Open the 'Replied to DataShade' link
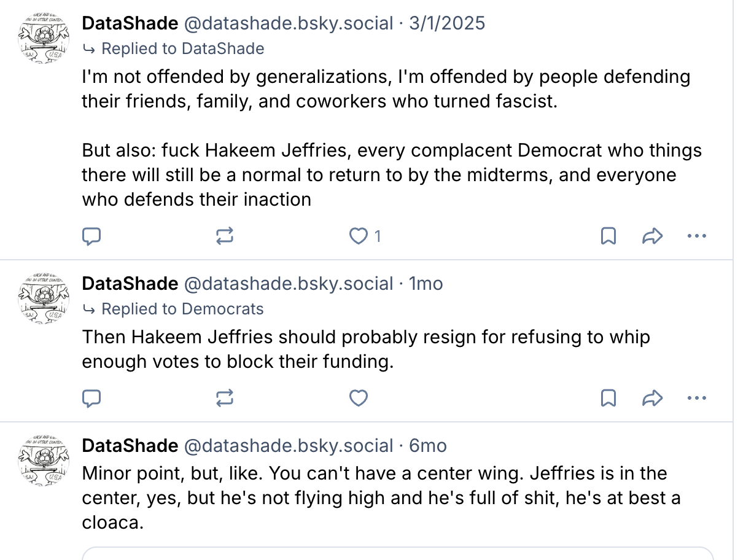Image resolution: width=754 pixels, height=560 pixels. click(182, 49)
